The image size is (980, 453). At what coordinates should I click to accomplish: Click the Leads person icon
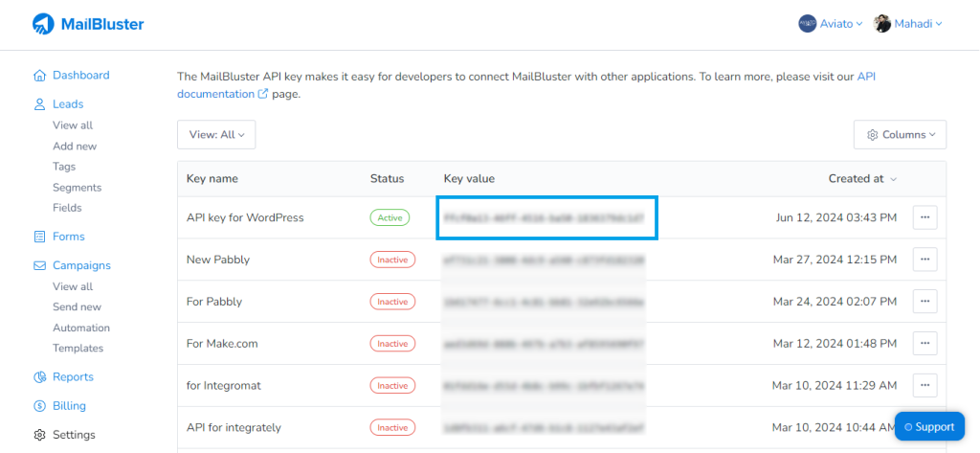pyautogui.click(x=39, y=104)
